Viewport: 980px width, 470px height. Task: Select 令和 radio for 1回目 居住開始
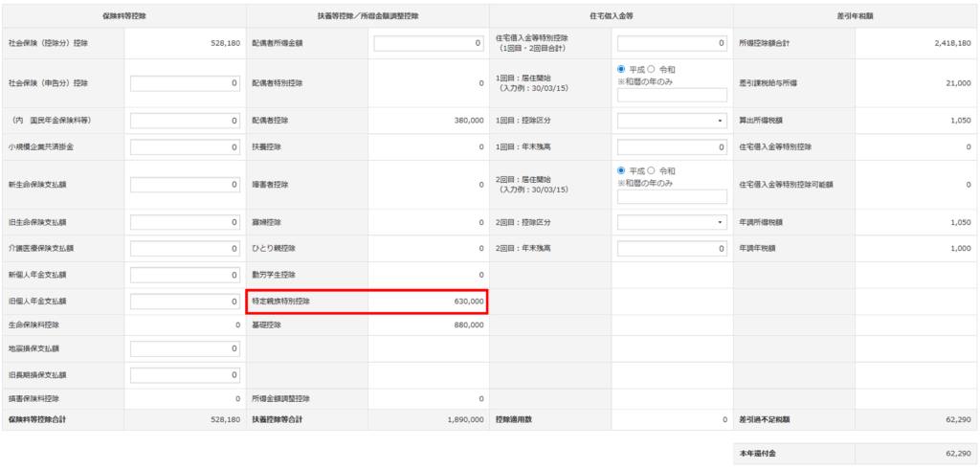(x=653, y=70)
